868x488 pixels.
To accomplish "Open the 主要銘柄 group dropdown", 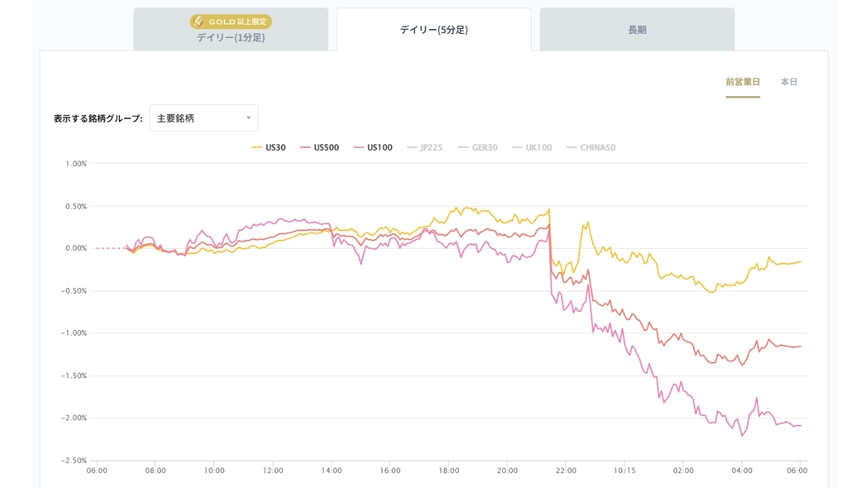I will point(203,118).
